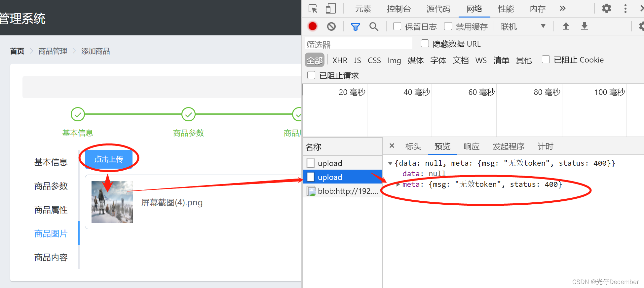Viewport: 644px width, 288px height.
Task: Click the 基本信息 step check icon
Action: pos(78,114)
